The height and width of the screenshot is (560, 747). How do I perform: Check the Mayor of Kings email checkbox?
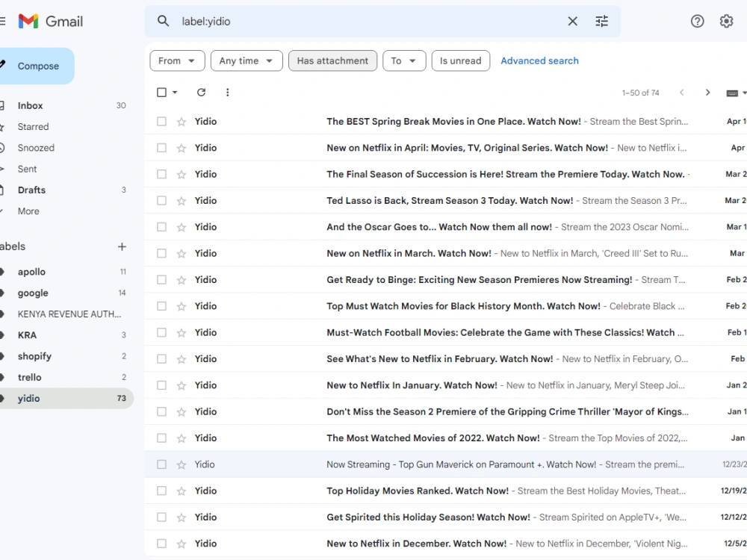tap(162, 411)
